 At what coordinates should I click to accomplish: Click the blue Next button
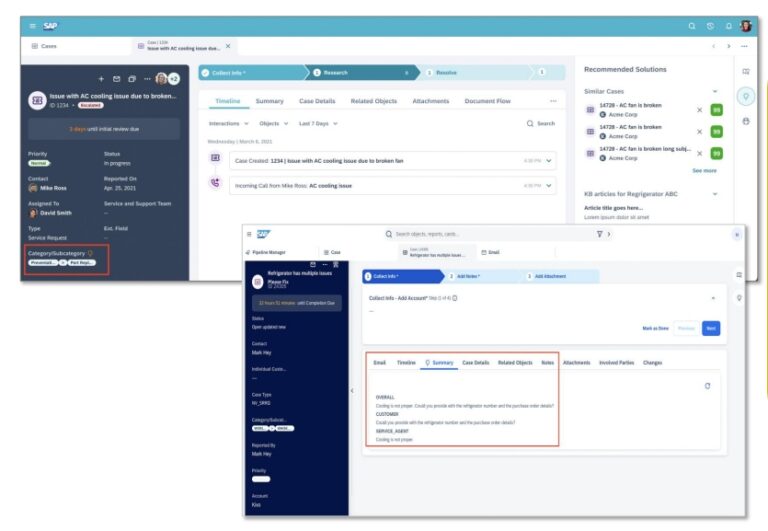(x=710, y=328)
